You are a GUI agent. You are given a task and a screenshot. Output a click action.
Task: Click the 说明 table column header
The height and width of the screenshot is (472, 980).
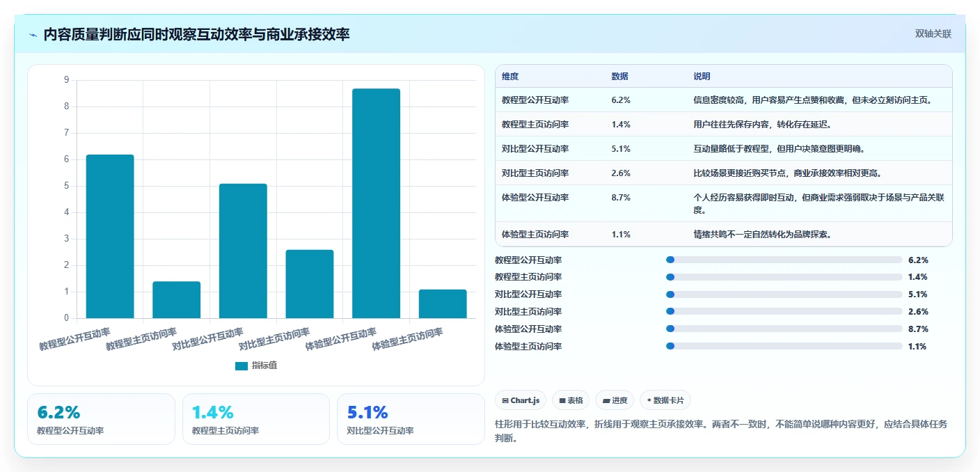702,77
